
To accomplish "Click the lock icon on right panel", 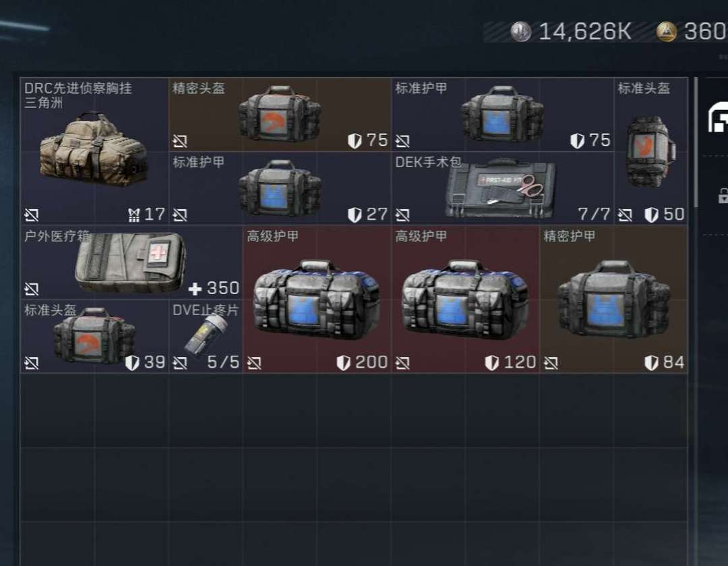I will click(723, 196).
